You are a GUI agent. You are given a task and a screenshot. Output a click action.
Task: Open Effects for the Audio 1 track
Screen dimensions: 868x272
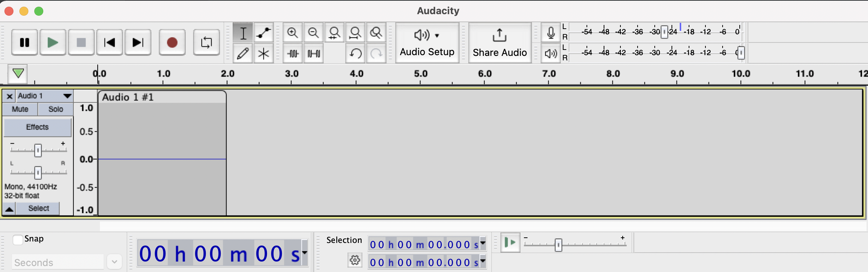(37, 127)
